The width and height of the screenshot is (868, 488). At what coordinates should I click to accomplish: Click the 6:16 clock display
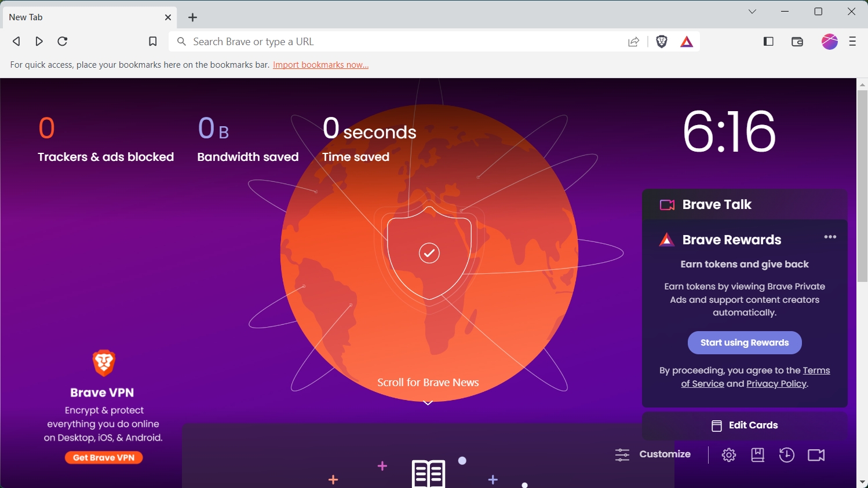(x=729, y=133)
